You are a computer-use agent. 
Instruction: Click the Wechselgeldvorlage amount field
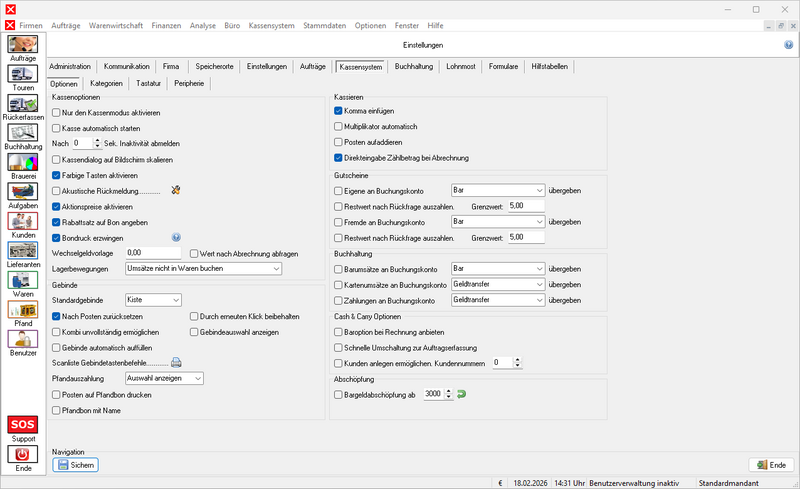153,253
